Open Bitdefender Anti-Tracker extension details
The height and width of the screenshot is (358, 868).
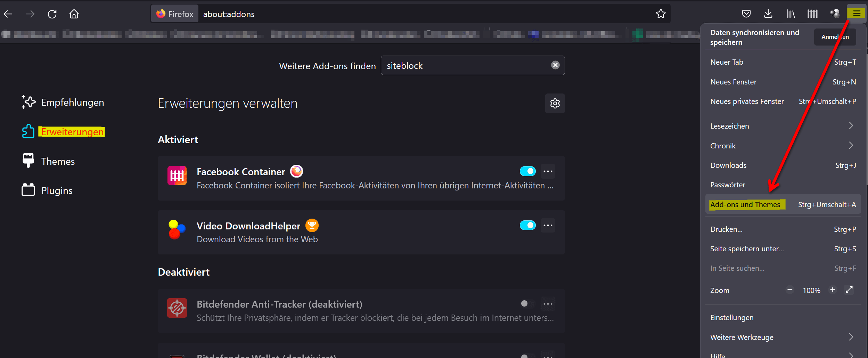[x=361, y=311]
